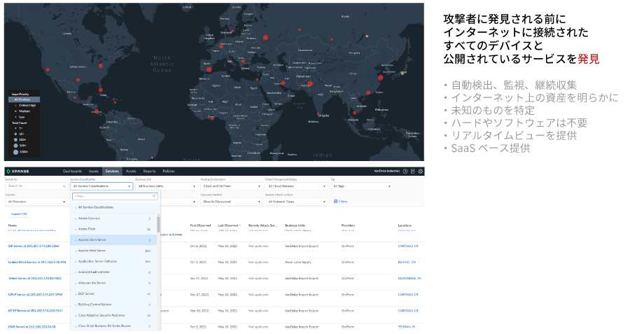644x334 pixels.
Task: Select Critical/High red legend entry
Action: click(x=25, y=105)
